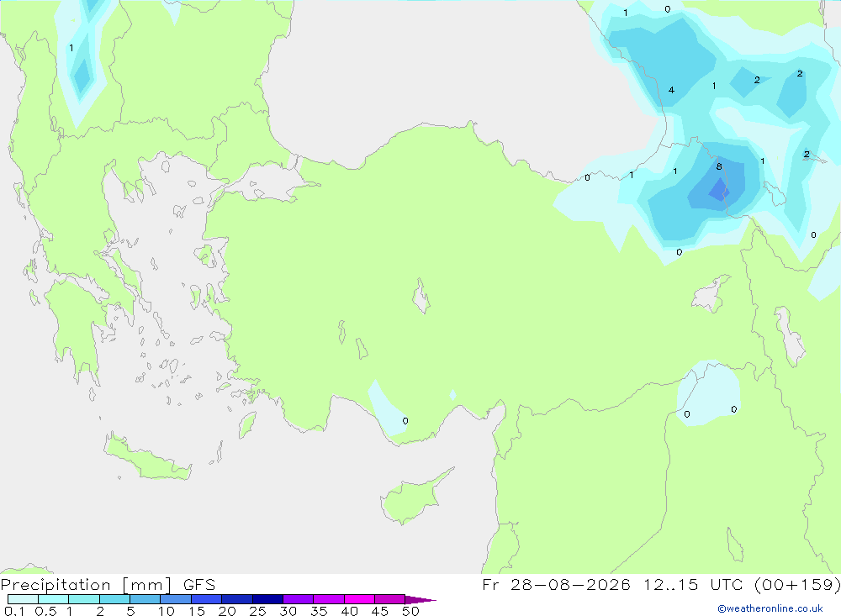Click the '45' legend scale label
Viewport: 841px width, 616px height.
pos(380,611)
